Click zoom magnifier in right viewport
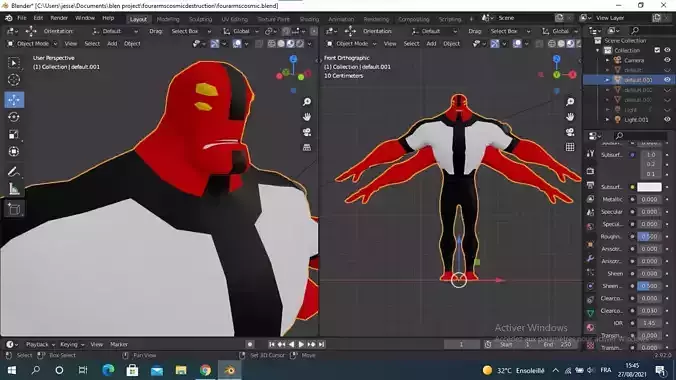Image resolution: width=676 pixels, height=380 pixels. click(x=570, y=102)
